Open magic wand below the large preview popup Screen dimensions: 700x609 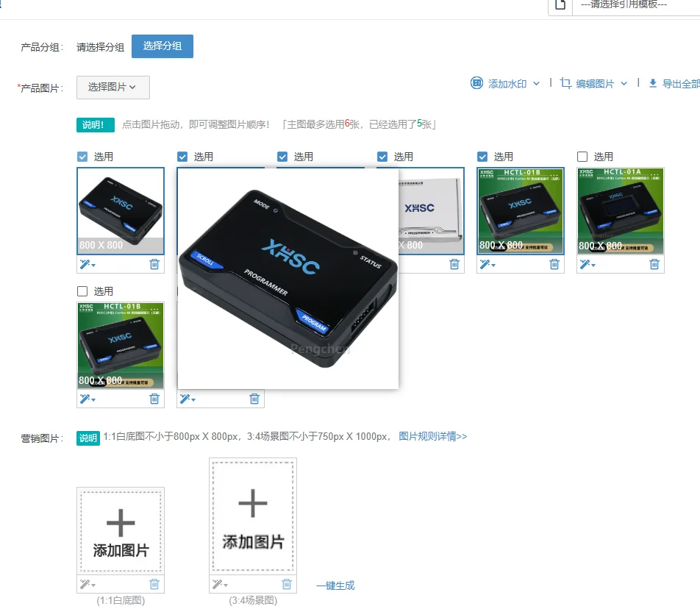point(187,399)
